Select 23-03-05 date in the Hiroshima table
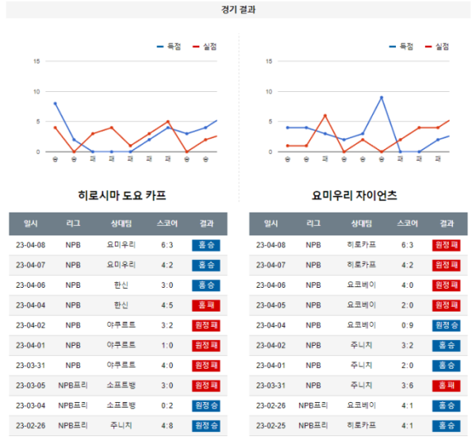The image size is (476, 448). [x=31, y=385]
